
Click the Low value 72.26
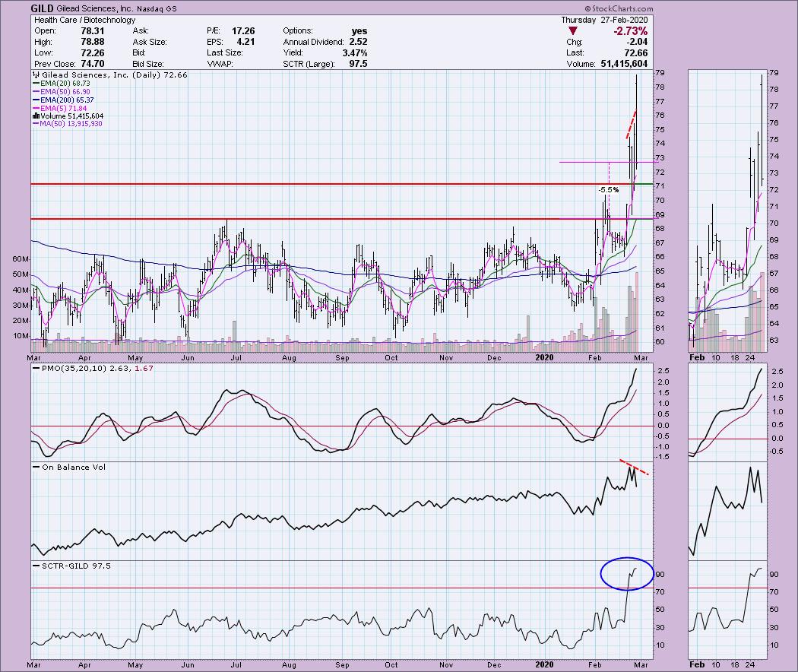(x=92, y=53)
